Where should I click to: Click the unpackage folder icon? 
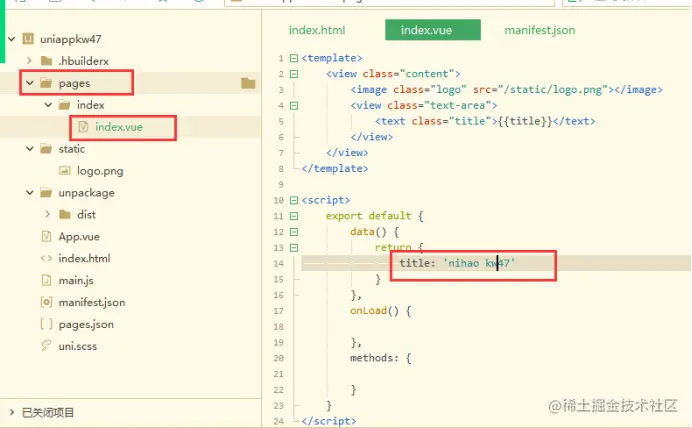[46, 192]
